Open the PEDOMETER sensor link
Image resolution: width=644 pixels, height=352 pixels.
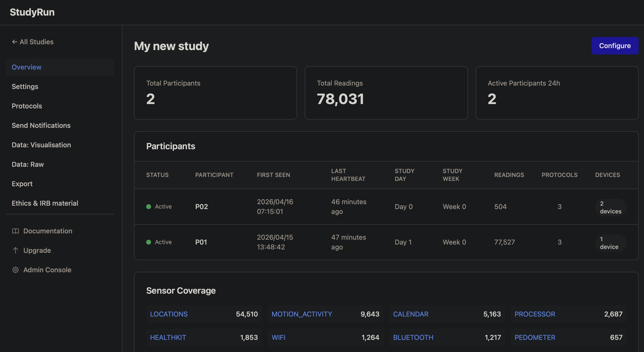535,337
